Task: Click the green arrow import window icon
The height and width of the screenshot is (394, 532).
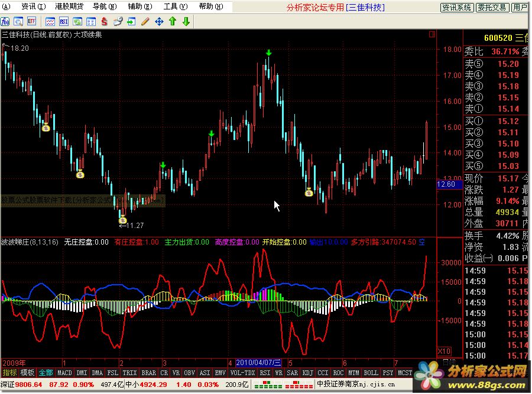Action: (x=131, y=22)
